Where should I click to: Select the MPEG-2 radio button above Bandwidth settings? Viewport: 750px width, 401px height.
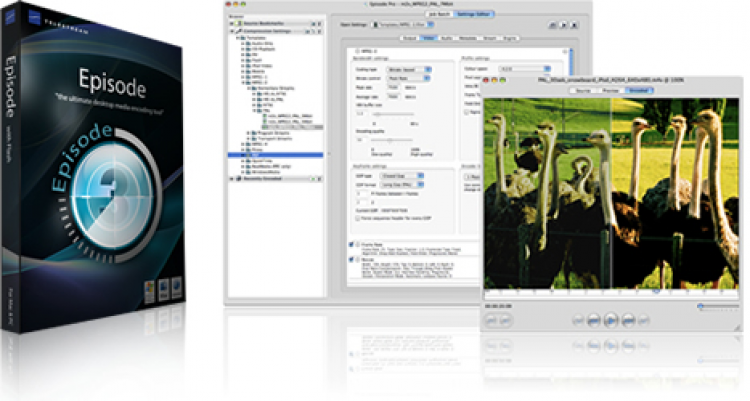357,51
